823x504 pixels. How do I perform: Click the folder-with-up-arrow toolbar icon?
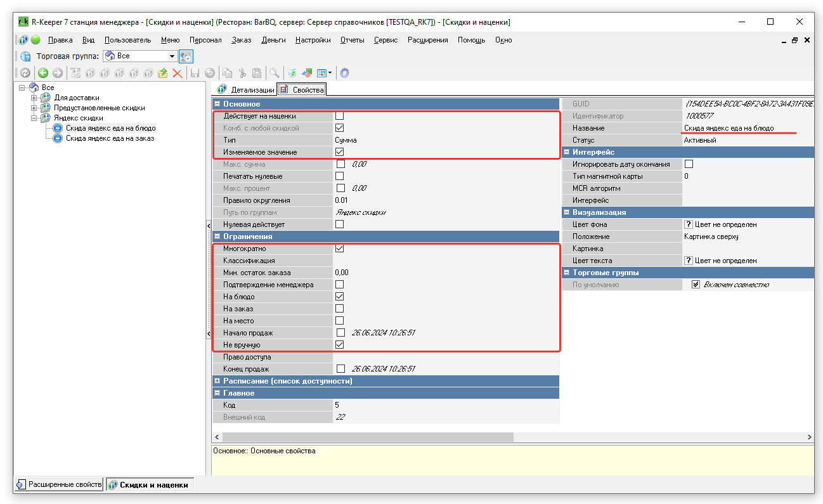click(163, 73)
